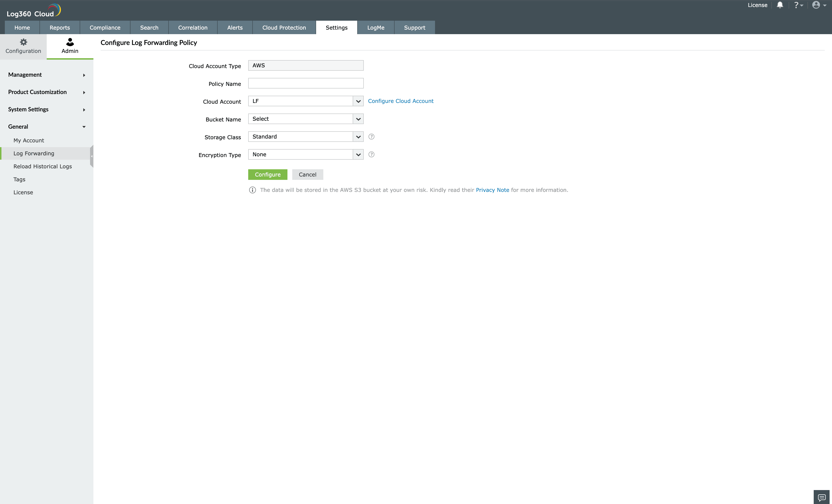Open the Cloud Account dropdown

click(358, 101)
